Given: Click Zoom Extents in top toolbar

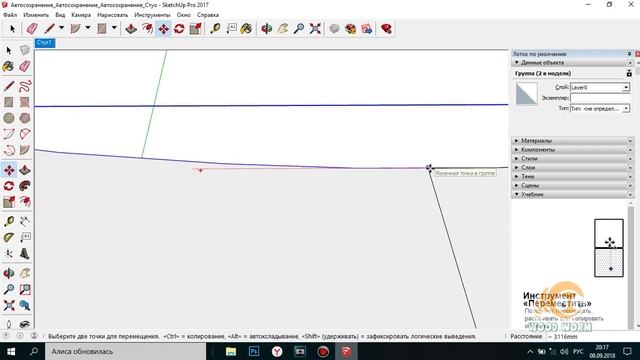Looking at the screenshot, I should (x=315, y=29).
